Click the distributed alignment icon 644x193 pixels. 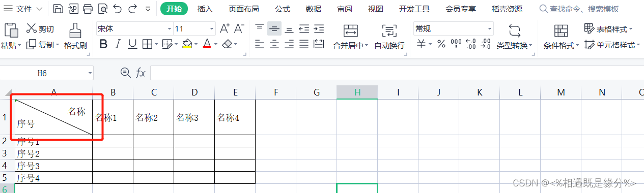point(319,44)
